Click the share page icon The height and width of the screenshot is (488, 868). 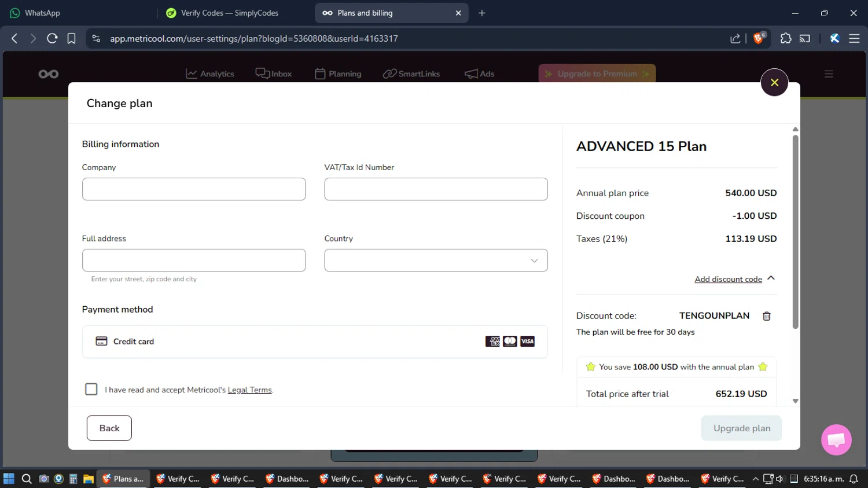(735, 39)
